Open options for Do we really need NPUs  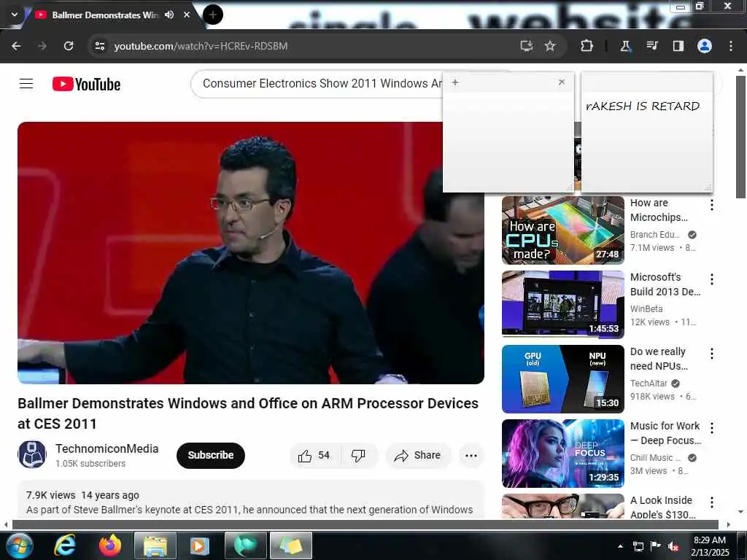[x=712, y=354]
